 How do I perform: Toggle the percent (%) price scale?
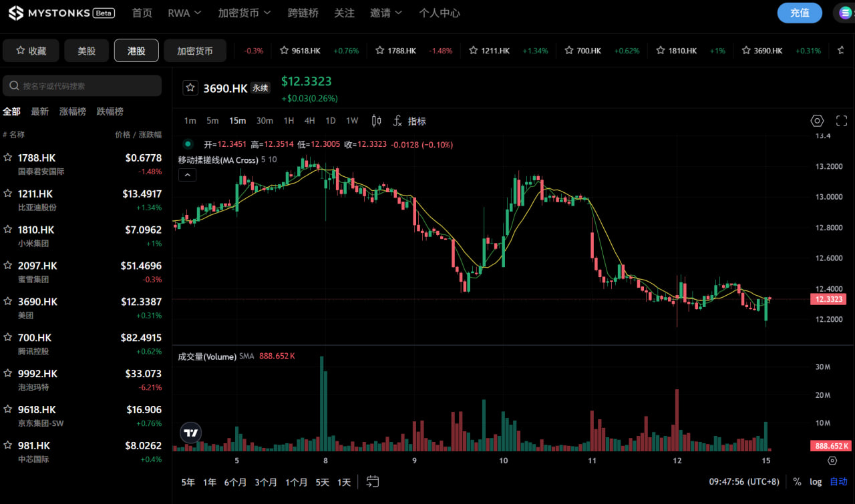pos(797,481)
